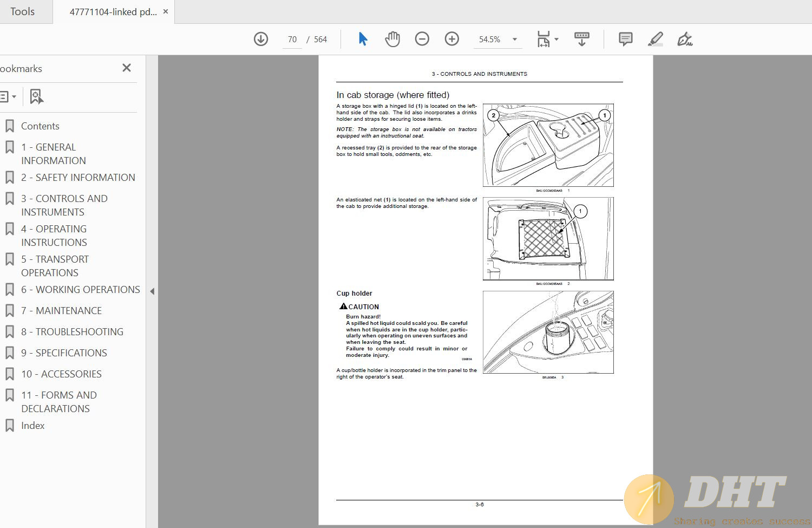Close the bookmarks panel
Viewport: 812px width, 528px height.
pyautogui.click(x=127, y=68)
